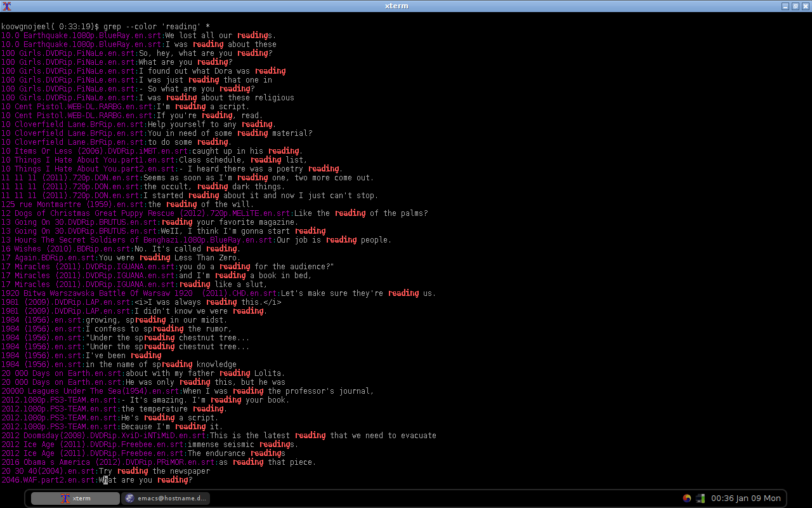Viewport: 812px width, 508px height.
Task: Click the line "The endurance readings"
Action: pos(236,453)
